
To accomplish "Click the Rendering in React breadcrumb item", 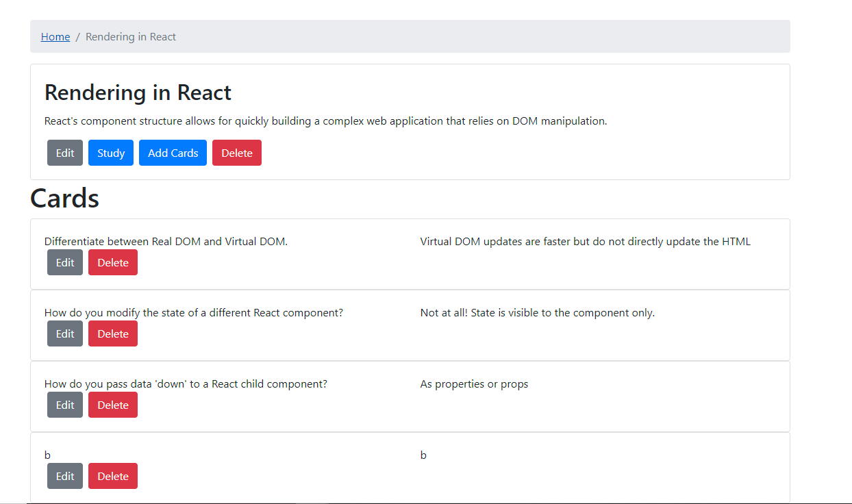I will [x=130, y=36].
